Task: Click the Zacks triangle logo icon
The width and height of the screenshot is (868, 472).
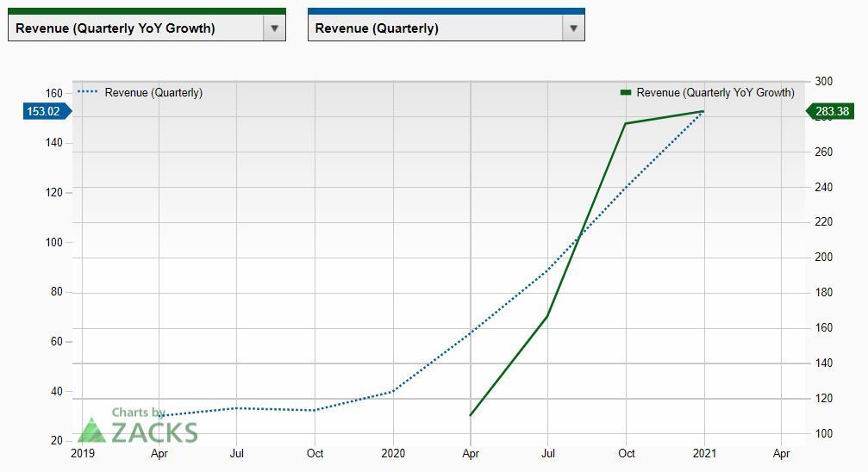Action: point(91,430)
